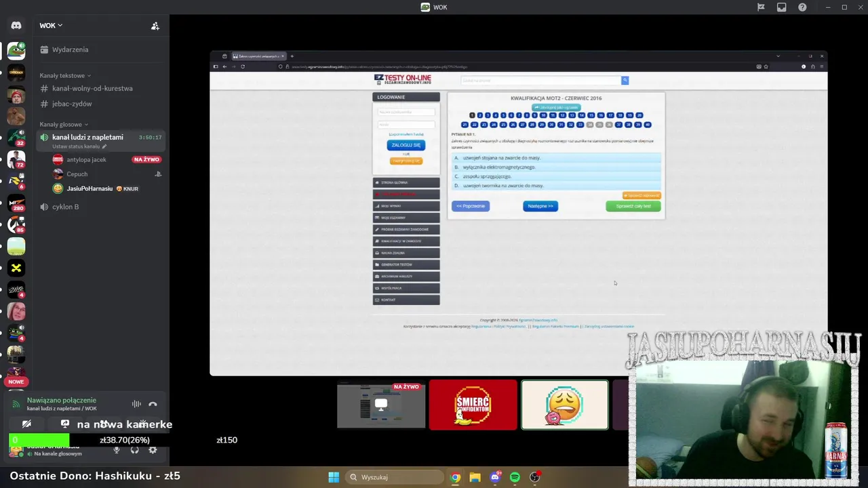Image resolution: width=868 pixels, height=488 pixels.
Task: Click the username login field on test site
Action: point(406,112)
